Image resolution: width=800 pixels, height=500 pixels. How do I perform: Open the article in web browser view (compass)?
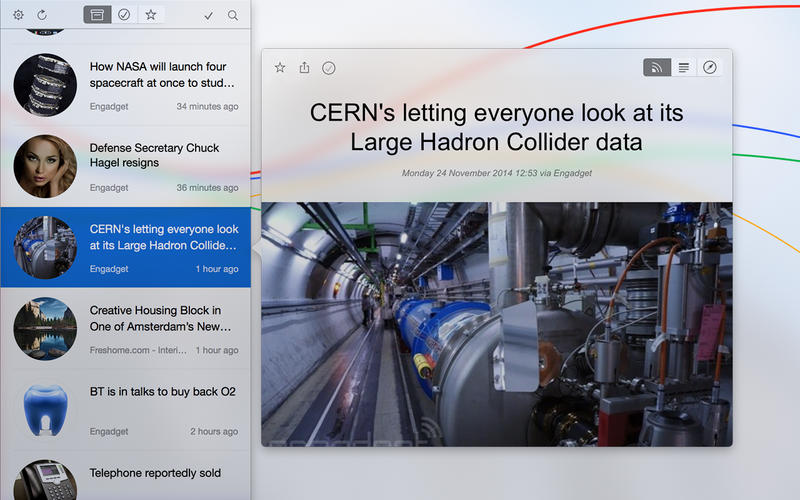710,68
